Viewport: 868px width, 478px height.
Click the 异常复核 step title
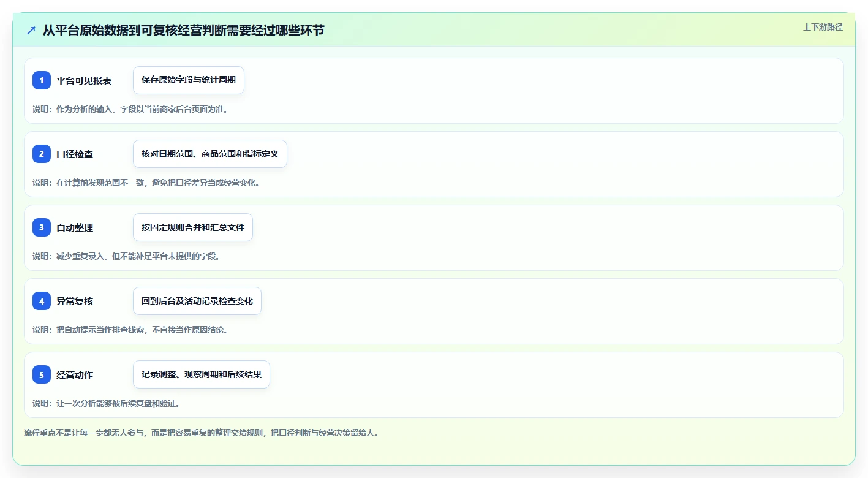pos(75,301)
